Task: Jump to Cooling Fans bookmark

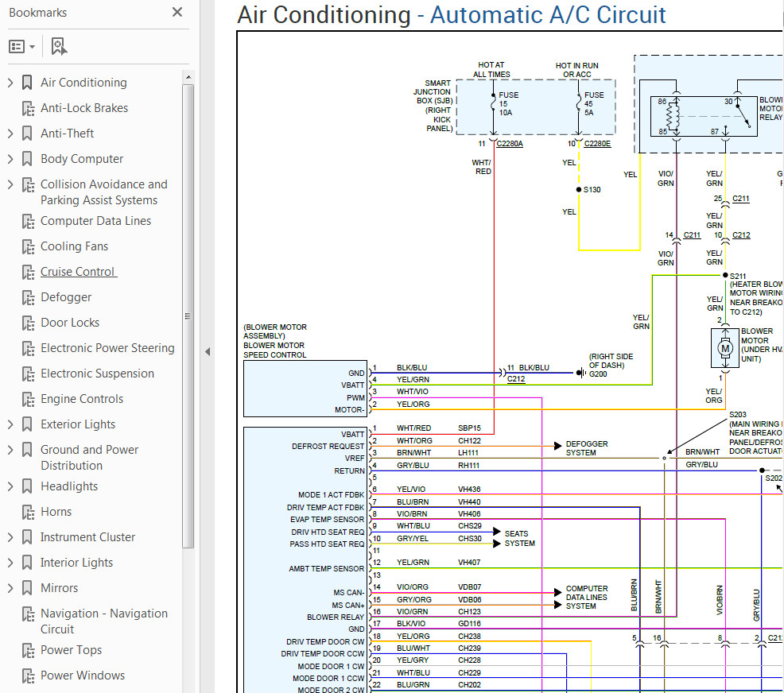Action: [x=74, y=246]
